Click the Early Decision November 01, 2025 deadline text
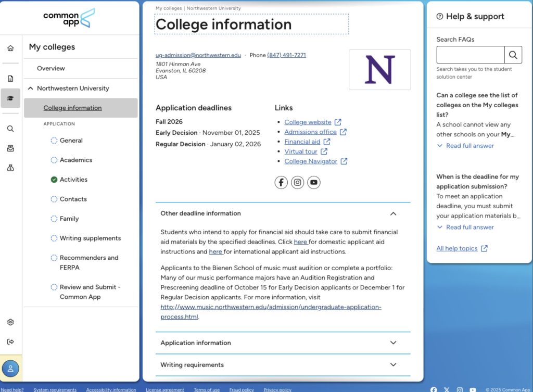 coord(208,133)
